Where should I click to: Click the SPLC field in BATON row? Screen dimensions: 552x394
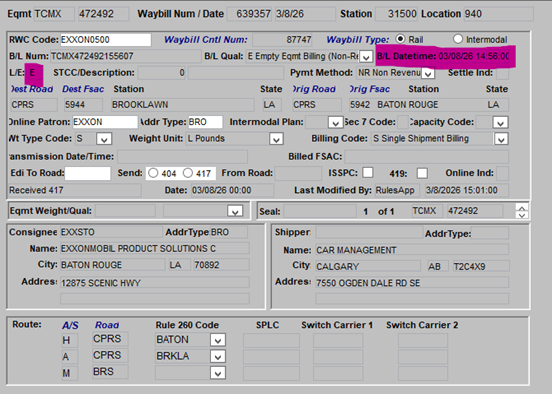[x=271, y=340]
